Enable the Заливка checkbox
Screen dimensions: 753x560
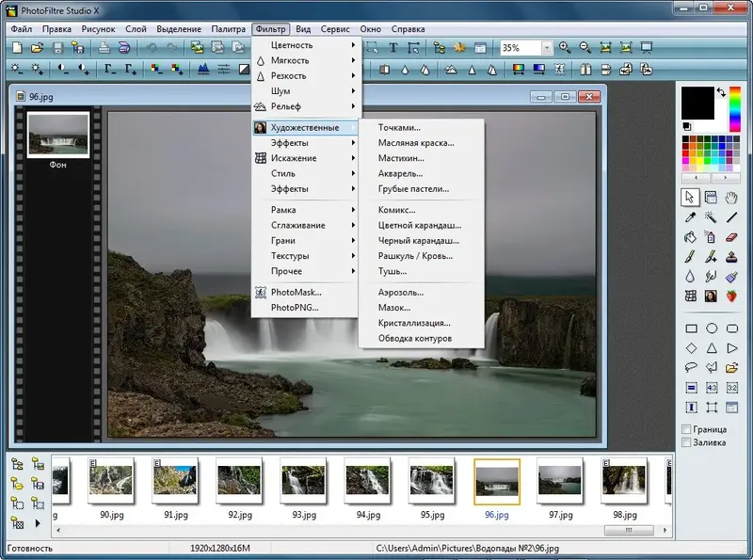[x=686, y=441]
